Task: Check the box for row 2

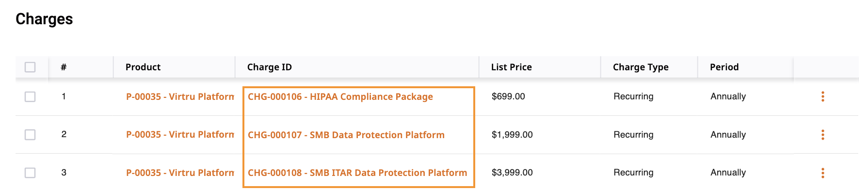Action: pos(30,134)
